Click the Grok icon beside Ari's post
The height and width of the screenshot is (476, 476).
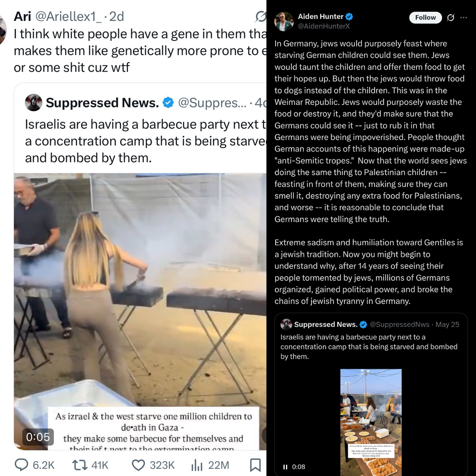[261, 17]
